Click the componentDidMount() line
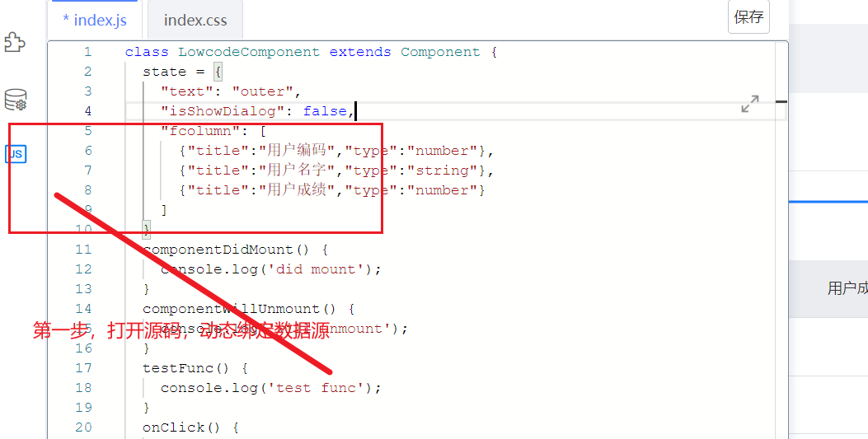The width and height of the screenshot is (868, 439). [236, 250]
